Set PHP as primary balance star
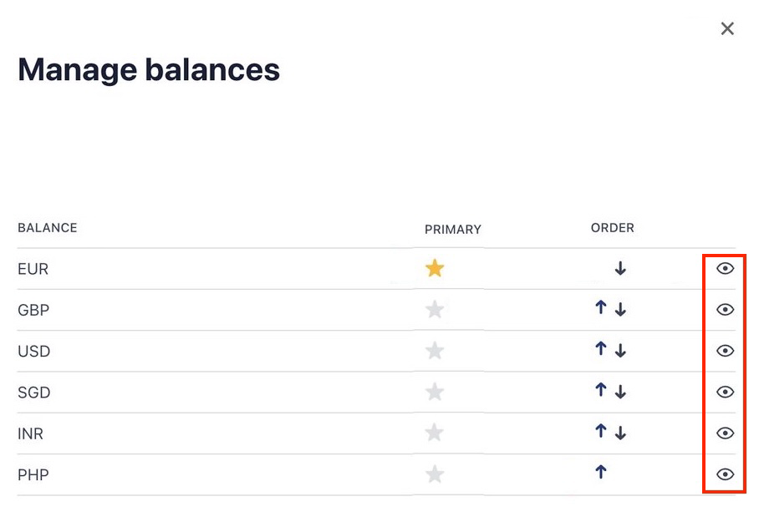This screenshot has height=532, width=759. pos(435,474)
